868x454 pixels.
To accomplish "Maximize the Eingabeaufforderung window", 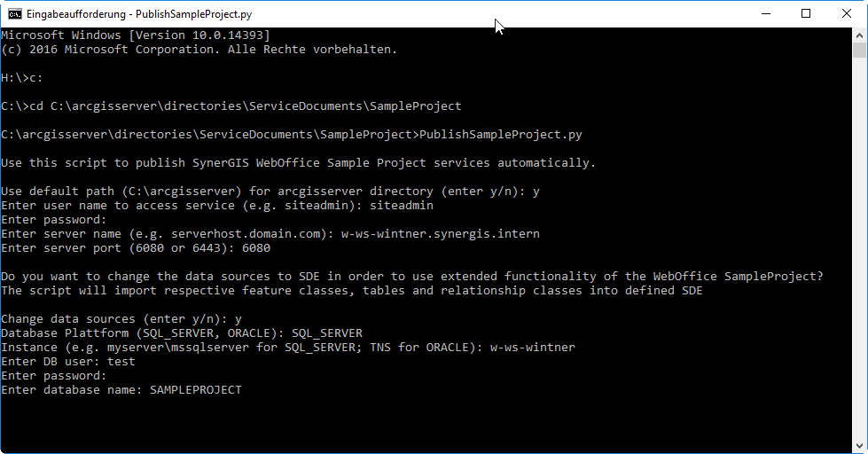I will tap(806, 13).
